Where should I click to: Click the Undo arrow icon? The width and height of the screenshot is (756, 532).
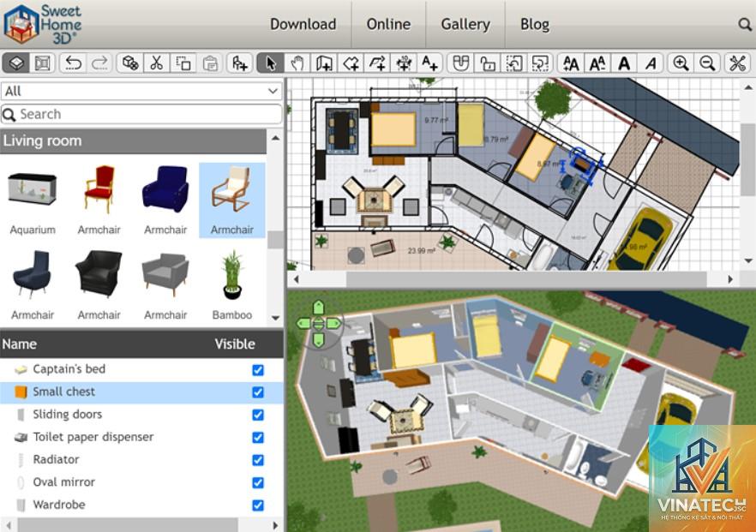pos(74,63)
